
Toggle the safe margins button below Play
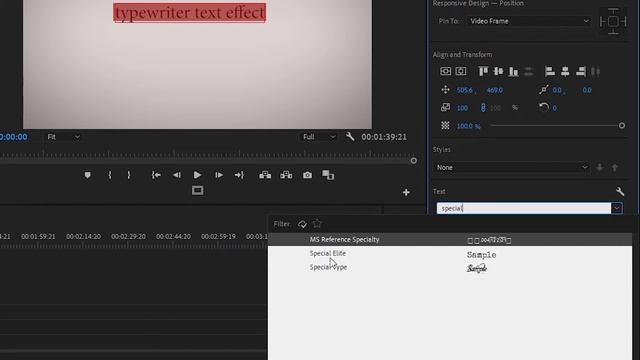(198, 191)
